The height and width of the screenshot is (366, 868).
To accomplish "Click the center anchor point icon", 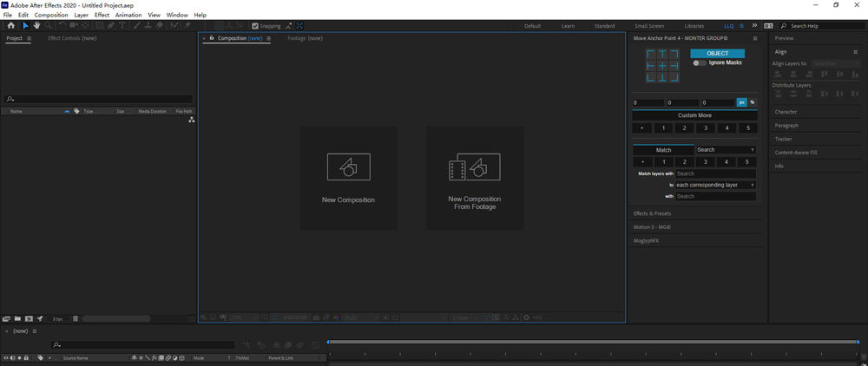I will pyautogui.click(x=662, y=66).
